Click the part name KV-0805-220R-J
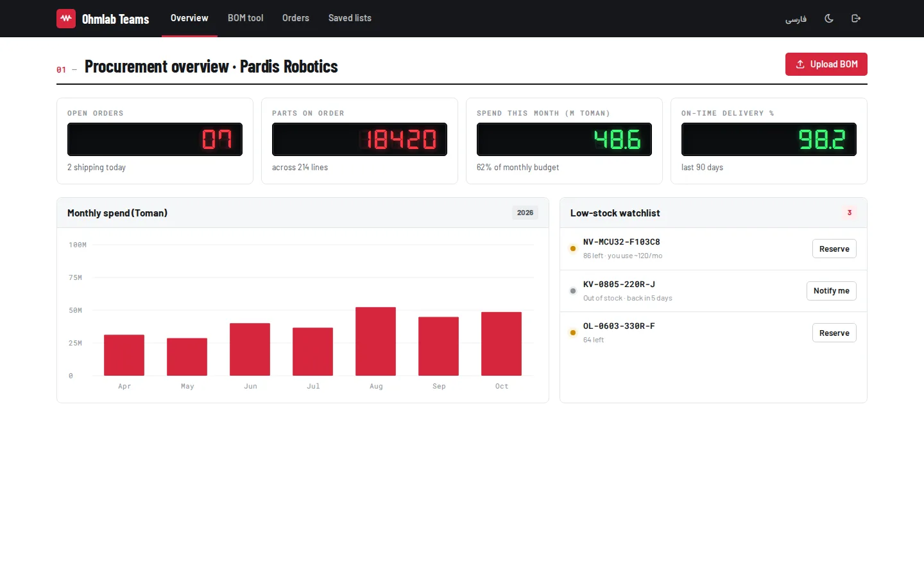 pyautogui.click(x=619, y=285)
